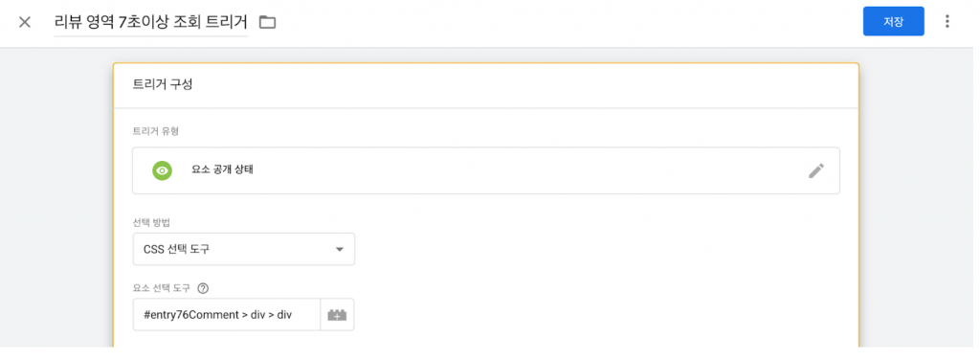This screenshot has width=980, height=360.
Task: Open the three-dot more options menu
Action: coord(947,22)
